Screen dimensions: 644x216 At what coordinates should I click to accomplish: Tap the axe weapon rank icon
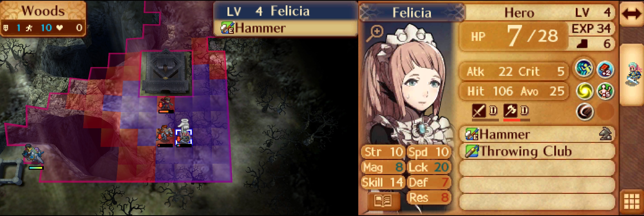pos(510,111)
